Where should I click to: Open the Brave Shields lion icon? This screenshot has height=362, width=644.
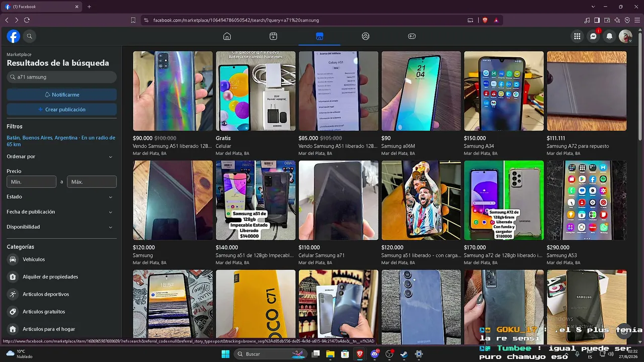point(485,20)
